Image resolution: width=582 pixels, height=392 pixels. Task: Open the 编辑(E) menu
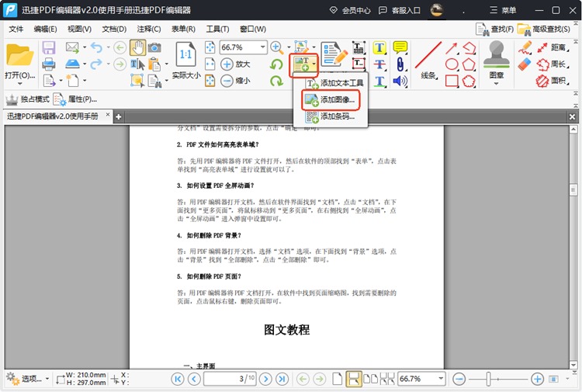pyautogui.click(x=45, y=29)
